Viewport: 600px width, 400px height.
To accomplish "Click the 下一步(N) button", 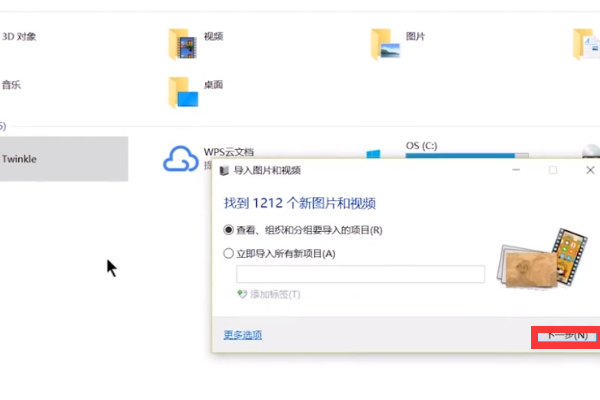I will 567,336.
